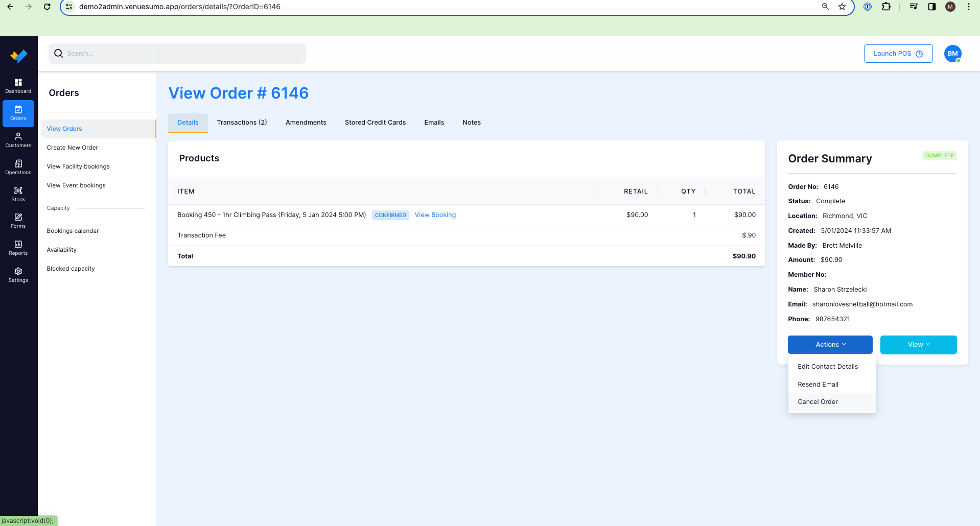980x526 pixels.
Task: Switch to the Transactions (2) tab
Action: 242,123
